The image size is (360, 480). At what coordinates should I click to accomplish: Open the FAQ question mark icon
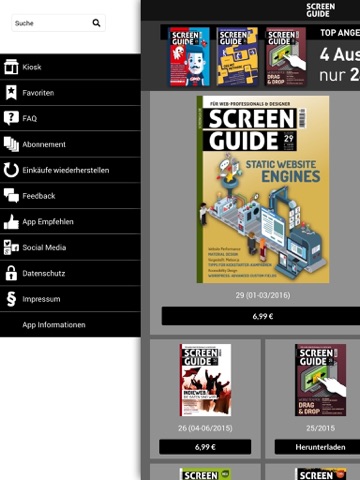pyautogui.click(x=11, y=118)
